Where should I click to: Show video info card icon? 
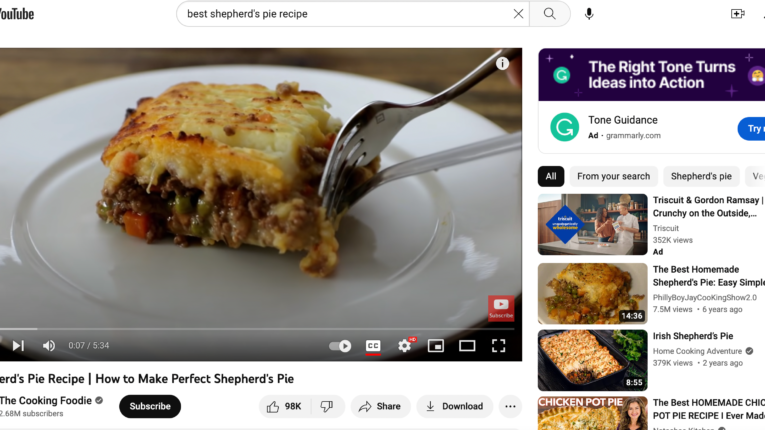pyautogui.click(x=503, y=63)
